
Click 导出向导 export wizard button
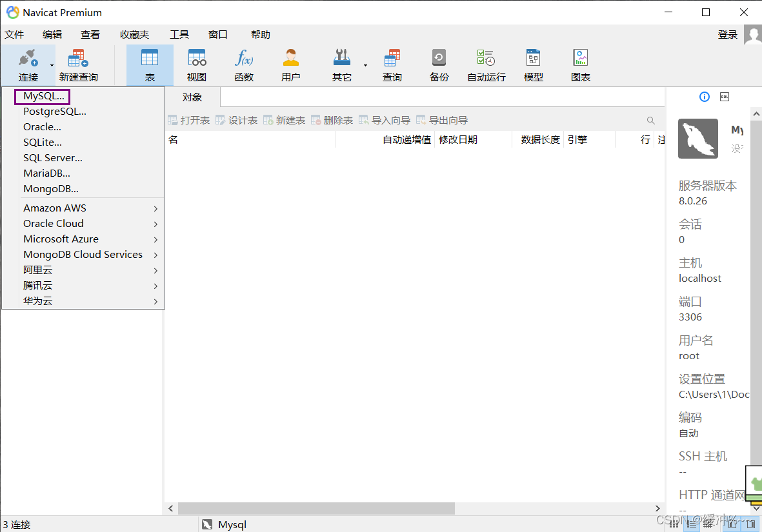click(x=442, y=121)
